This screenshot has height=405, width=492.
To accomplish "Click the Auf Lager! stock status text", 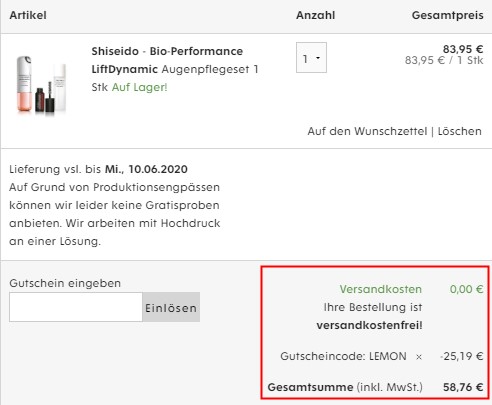I will point(139,87).
